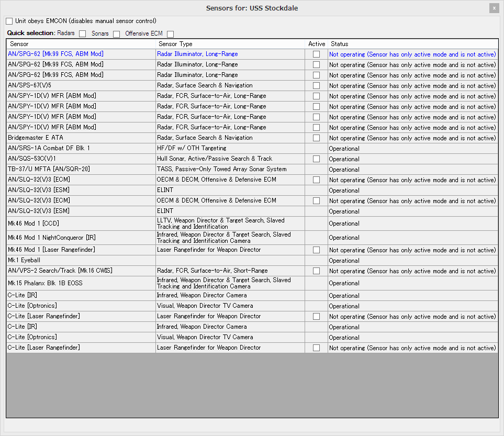This screenshot has width=504, height=436.
Task: Check Active box in the blue highlighted AN/SPG-62 row
Action: click(316, 54)
